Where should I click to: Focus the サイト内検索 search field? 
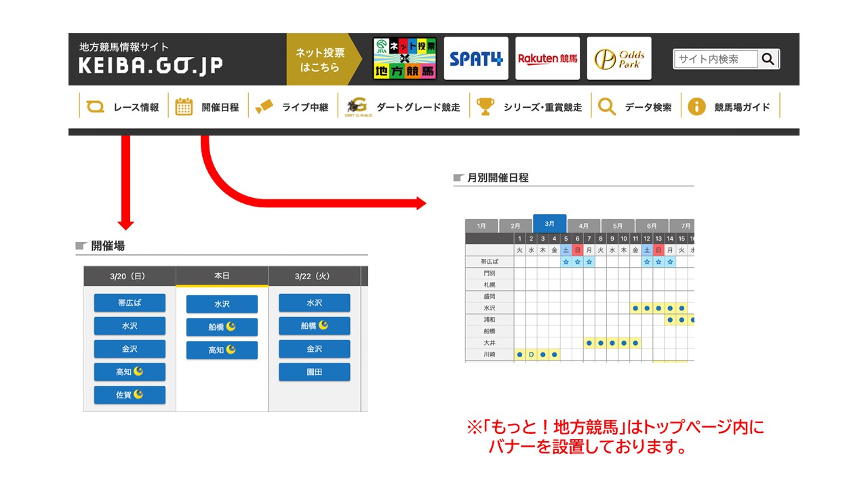pos(716,59)
